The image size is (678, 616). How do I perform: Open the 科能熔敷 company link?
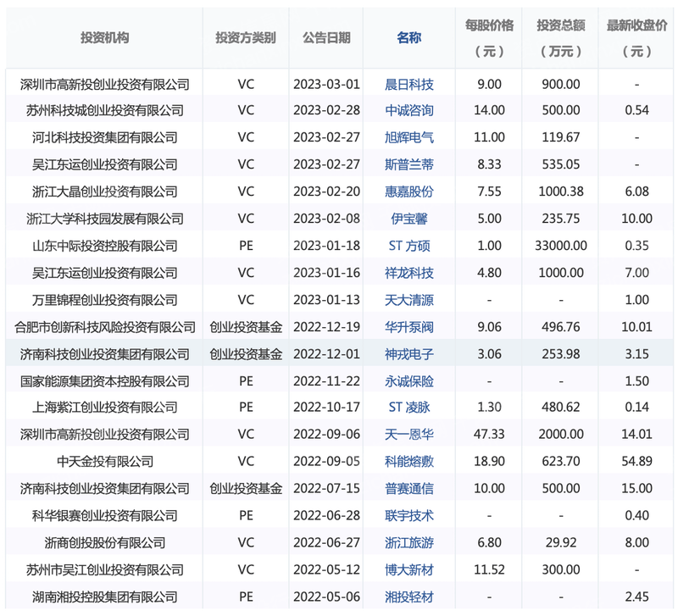coord(409,461)
